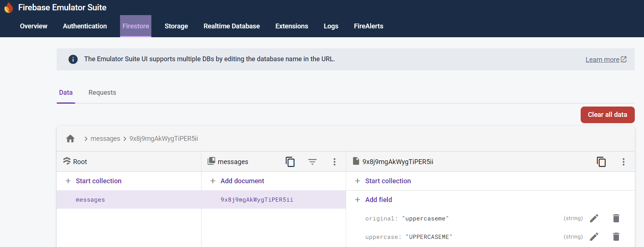The width and height of the screenshot is (644, 247).
Task: Open the Authentication tab
Action: 85,26
